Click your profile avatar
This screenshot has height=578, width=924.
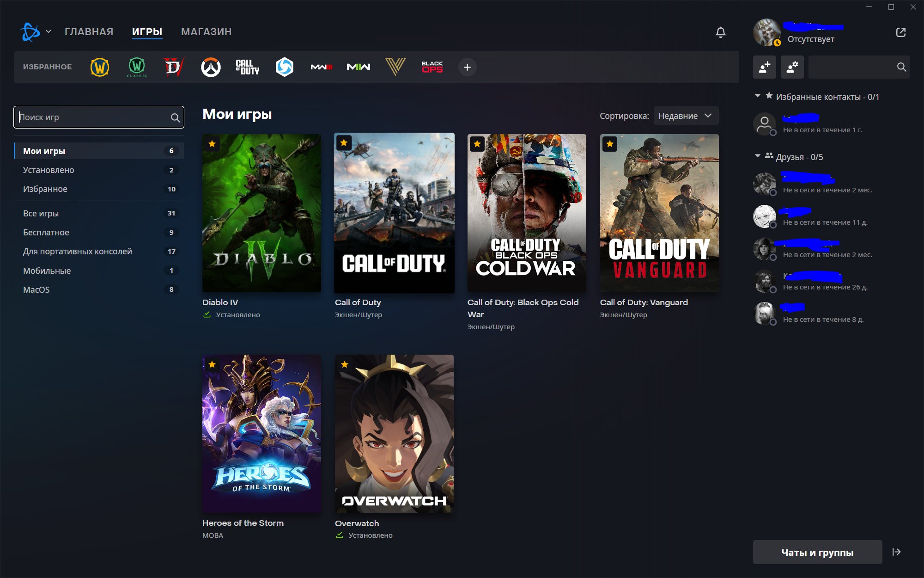tap(767, 32)
